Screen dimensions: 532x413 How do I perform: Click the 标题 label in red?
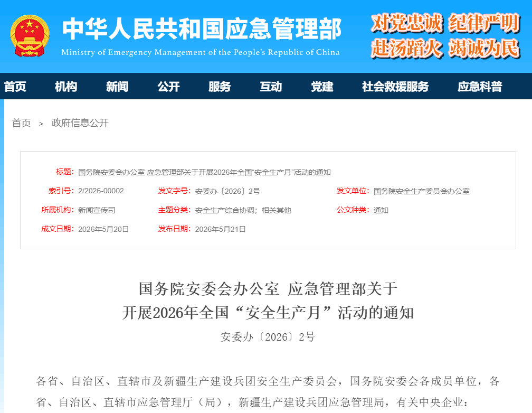(65, 172)
